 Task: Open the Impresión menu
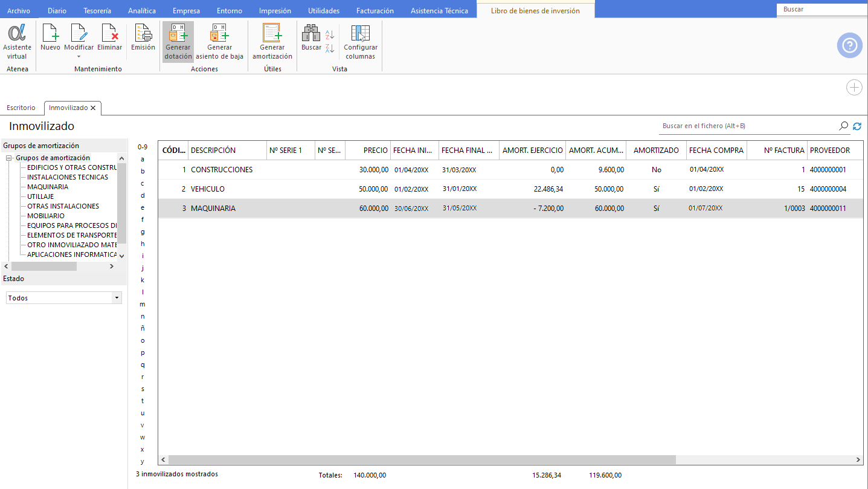(x=275, y=11)
